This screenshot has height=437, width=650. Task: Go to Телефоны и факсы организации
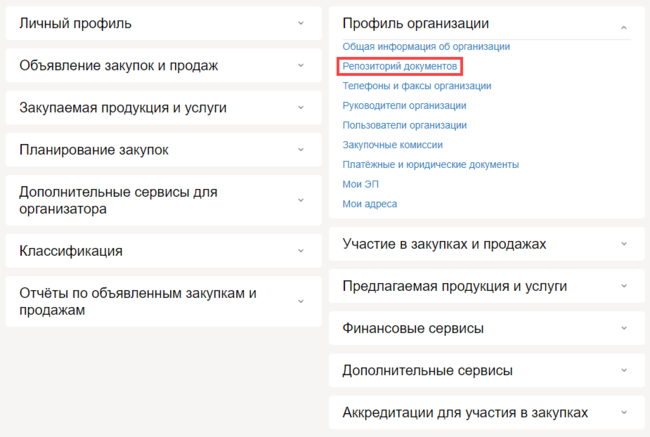416,86
